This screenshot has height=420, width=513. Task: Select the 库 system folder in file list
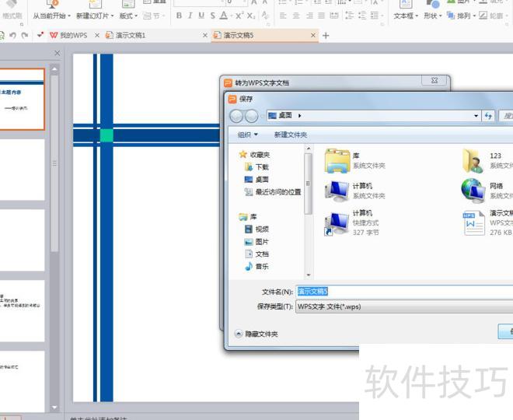(355, 161)
